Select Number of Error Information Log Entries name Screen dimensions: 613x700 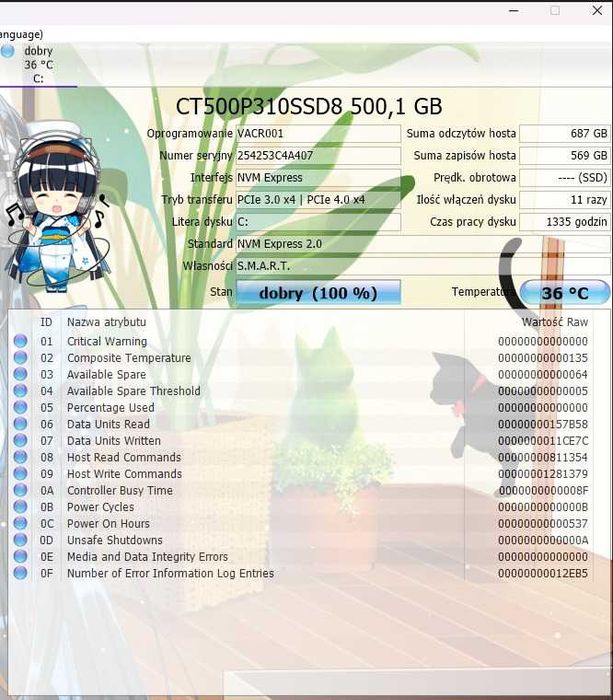[170, 573]
